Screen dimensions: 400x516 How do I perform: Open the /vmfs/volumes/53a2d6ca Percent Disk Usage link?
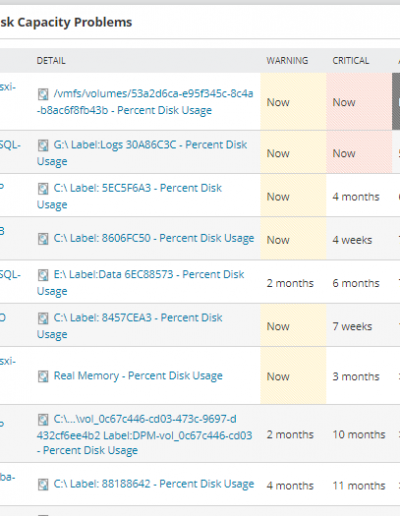[x=145, y=102]
